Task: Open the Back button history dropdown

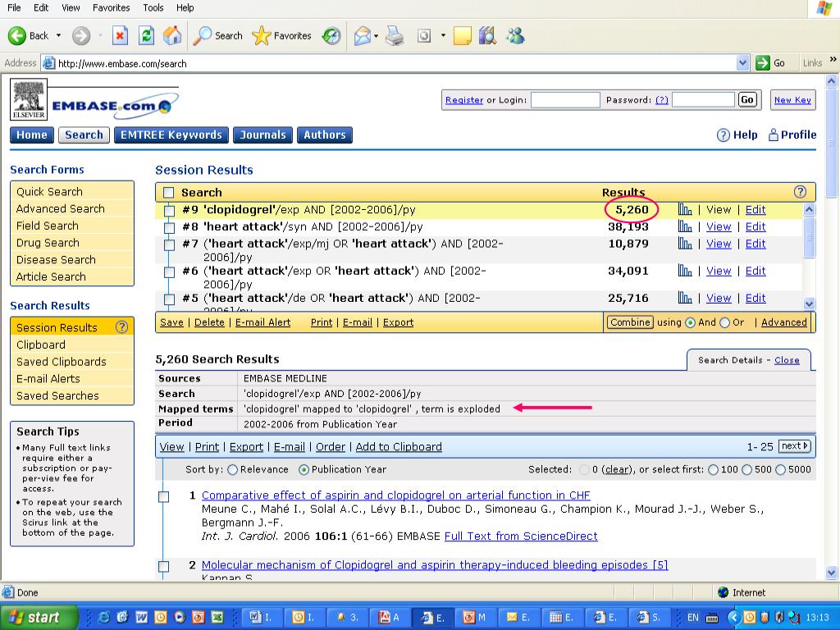Action: (58, 36)
